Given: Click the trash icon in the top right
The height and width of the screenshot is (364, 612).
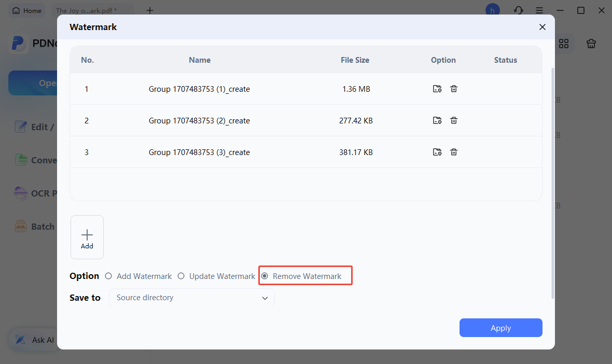Looking at the screenshot, I should 591,44.
